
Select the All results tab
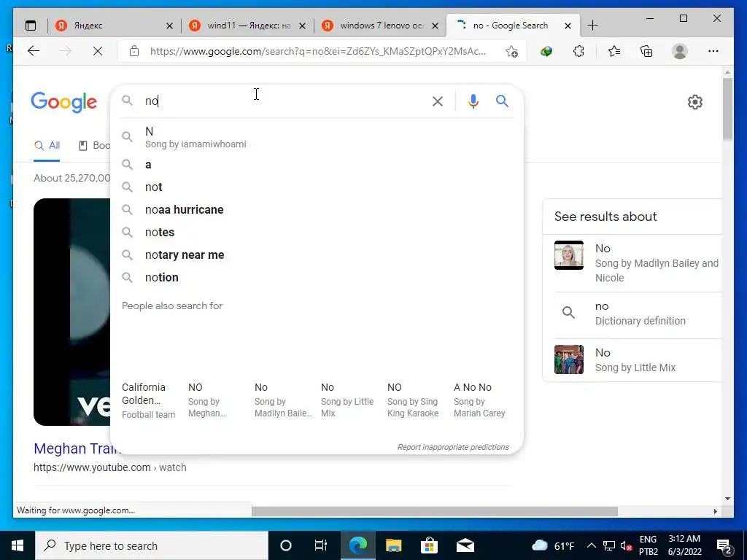pos(47,146)
